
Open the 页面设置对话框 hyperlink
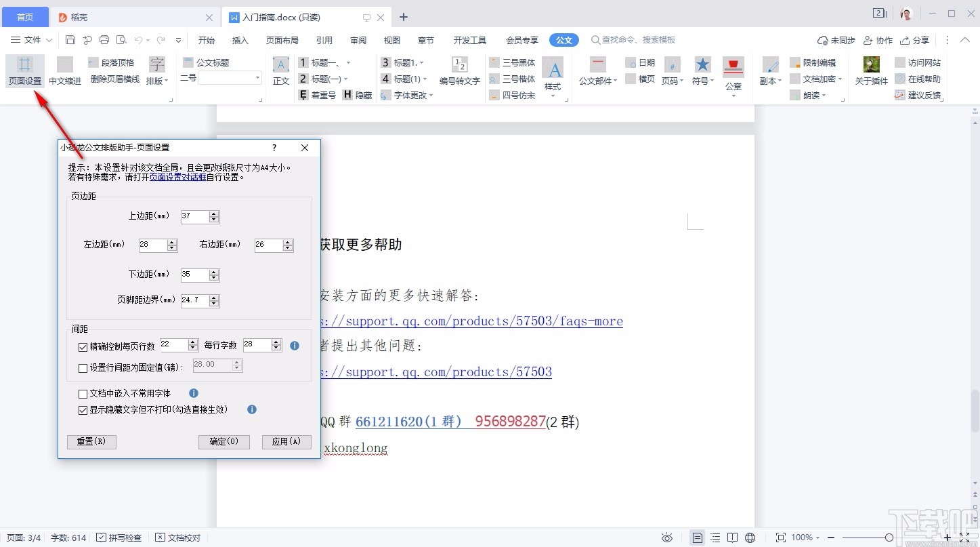click(176, 176)
